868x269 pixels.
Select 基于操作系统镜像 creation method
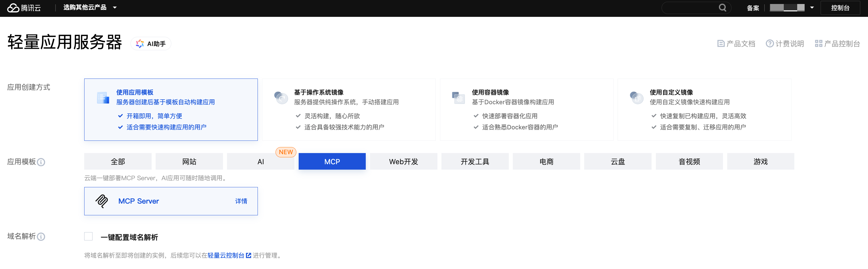tap(349, 110)
